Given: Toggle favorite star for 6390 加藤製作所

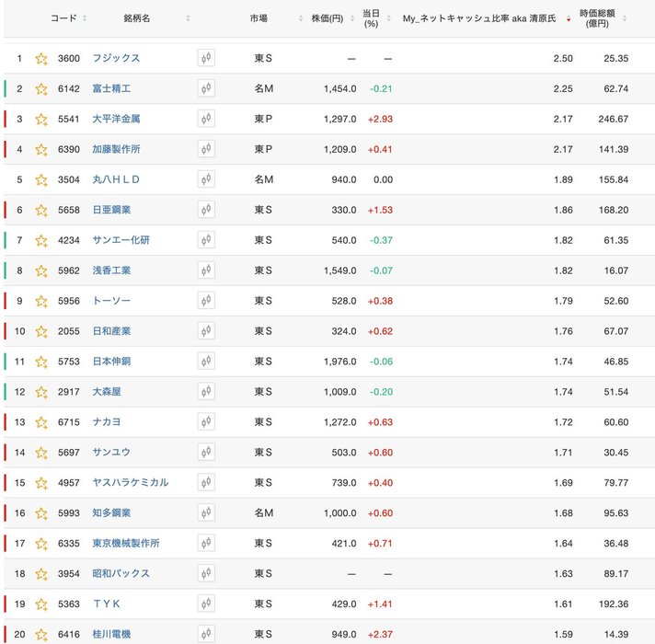Looking at the screenshot, I should pos(41,150).
